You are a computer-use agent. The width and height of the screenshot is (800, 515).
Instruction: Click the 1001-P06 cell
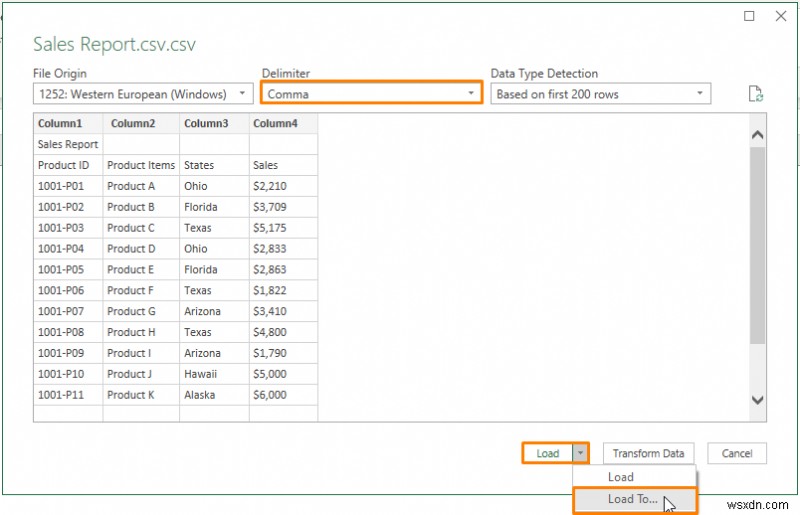pos(68,291)
